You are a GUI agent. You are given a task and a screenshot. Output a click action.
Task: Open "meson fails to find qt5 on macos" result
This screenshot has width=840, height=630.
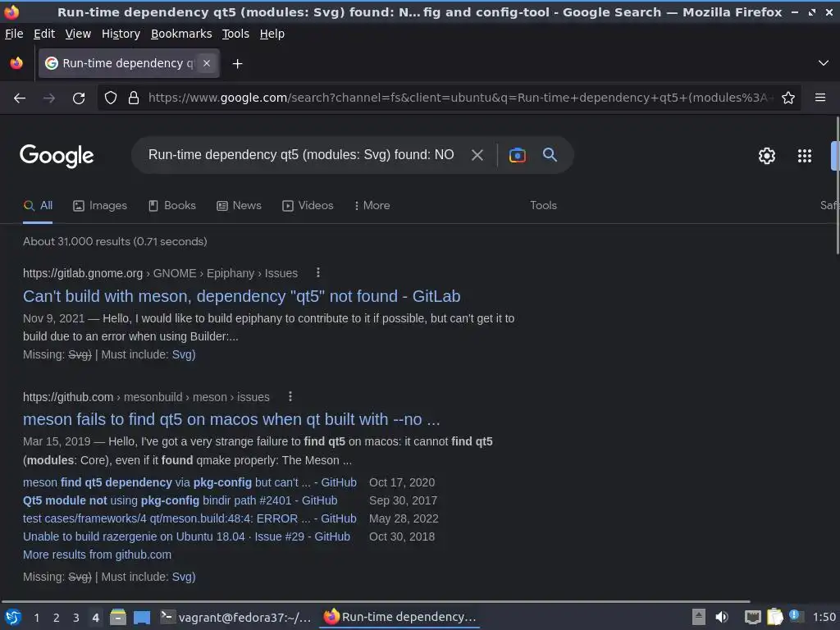(231, 419)
